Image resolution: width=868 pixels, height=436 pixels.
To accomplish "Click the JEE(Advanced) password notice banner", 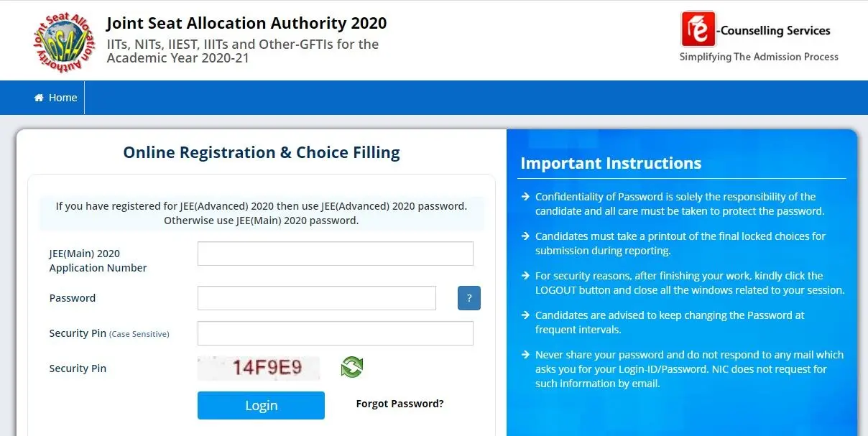I will (262, 213).
